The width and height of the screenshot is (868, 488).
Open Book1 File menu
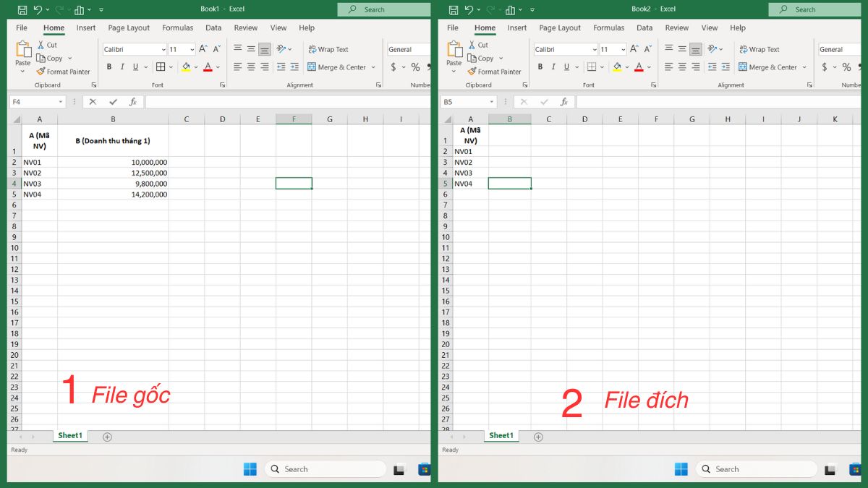coord(22,28)
